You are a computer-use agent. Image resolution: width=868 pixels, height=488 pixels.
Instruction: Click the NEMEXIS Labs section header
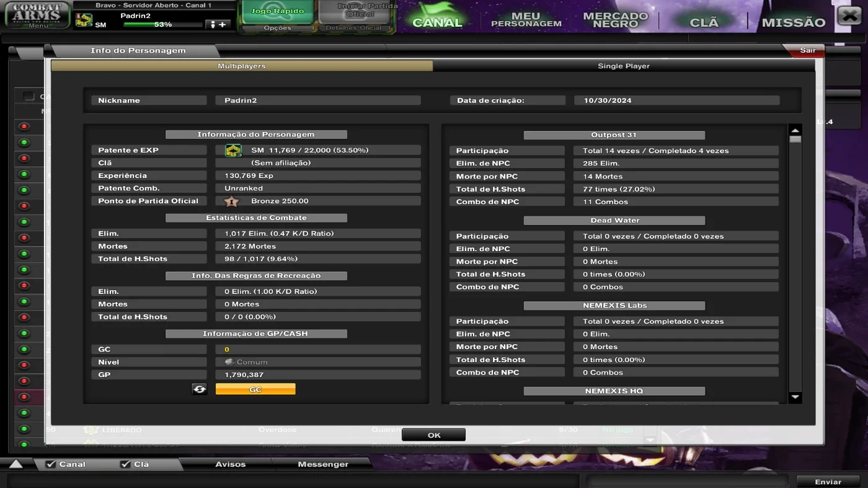[614, 306]
